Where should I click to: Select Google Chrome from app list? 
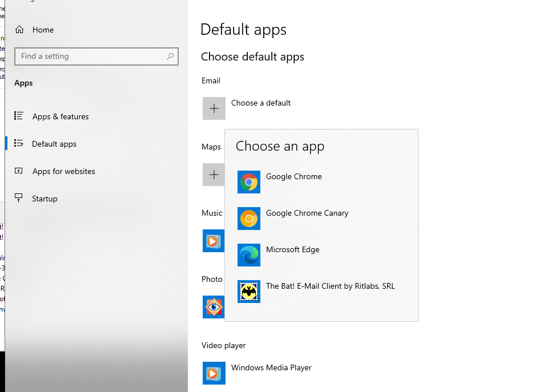point(294,177)
